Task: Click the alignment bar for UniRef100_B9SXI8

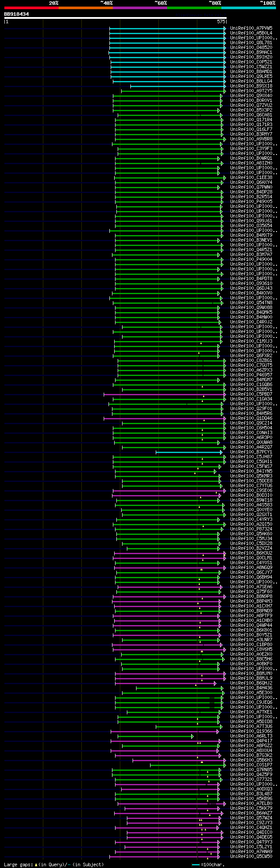Action: pyautogui.click(x=178, y=86)
